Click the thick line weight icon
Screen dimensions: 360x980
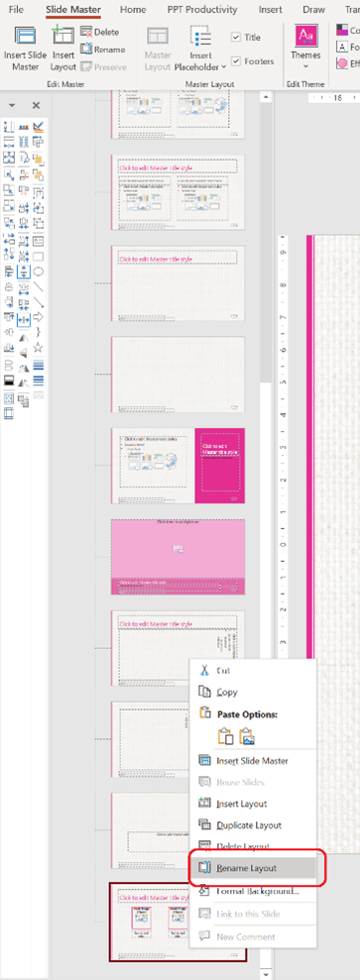click(x=38, y=365)
